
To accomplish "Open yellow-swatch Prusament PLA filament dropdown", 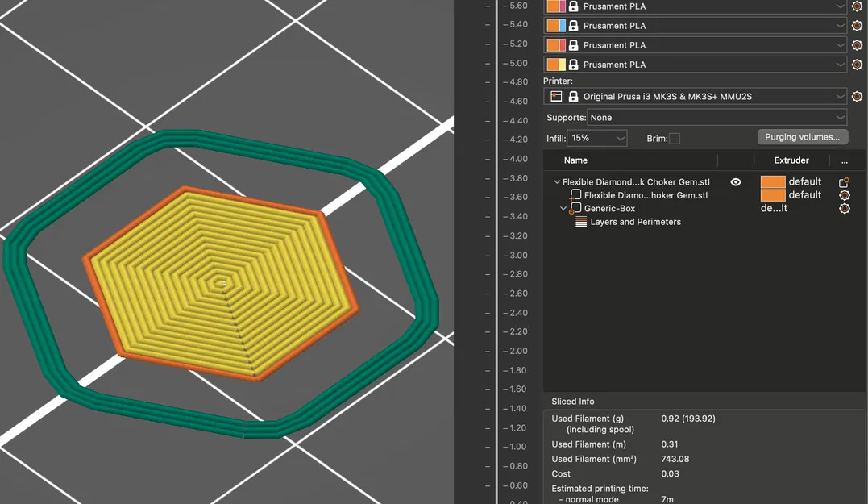I will pos(695,65).
